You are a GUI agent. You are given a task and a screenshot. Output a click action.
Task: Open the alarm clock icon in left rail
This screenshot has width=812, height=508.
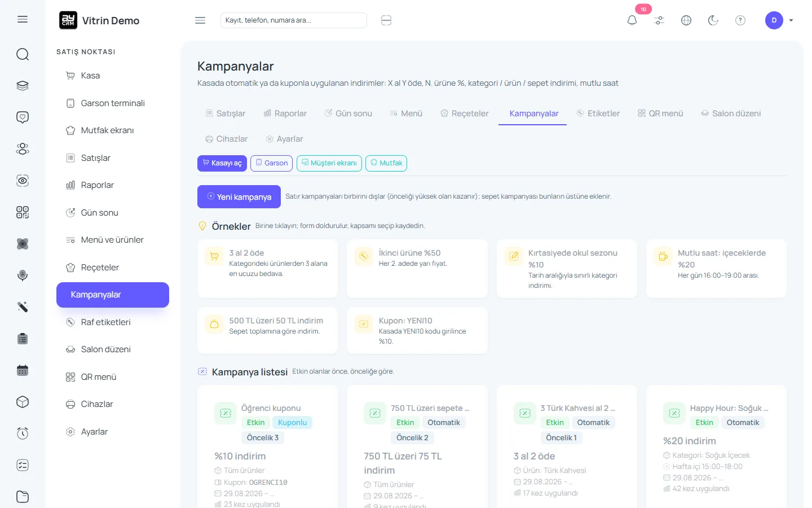coord(23,433)
